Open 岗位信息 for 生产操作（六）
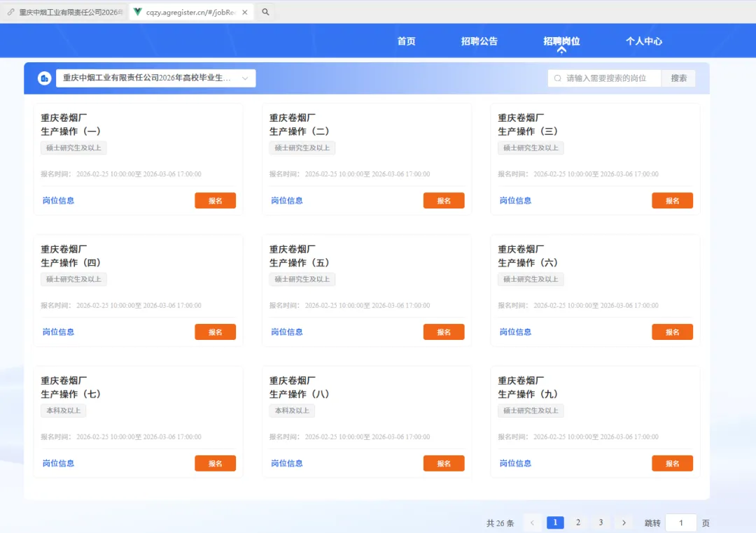 pos(515,332)
